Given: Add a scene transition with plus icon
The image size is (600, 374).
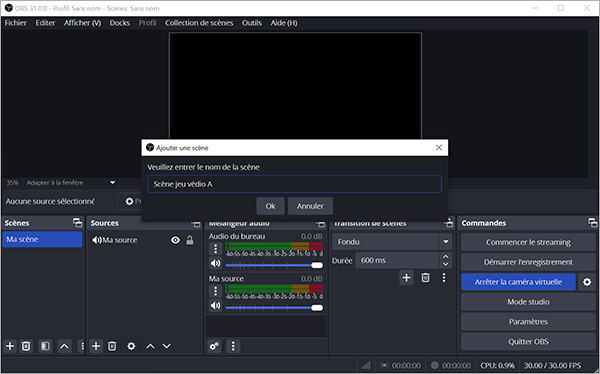Looking at the screenshot, I should coord(406,278).
